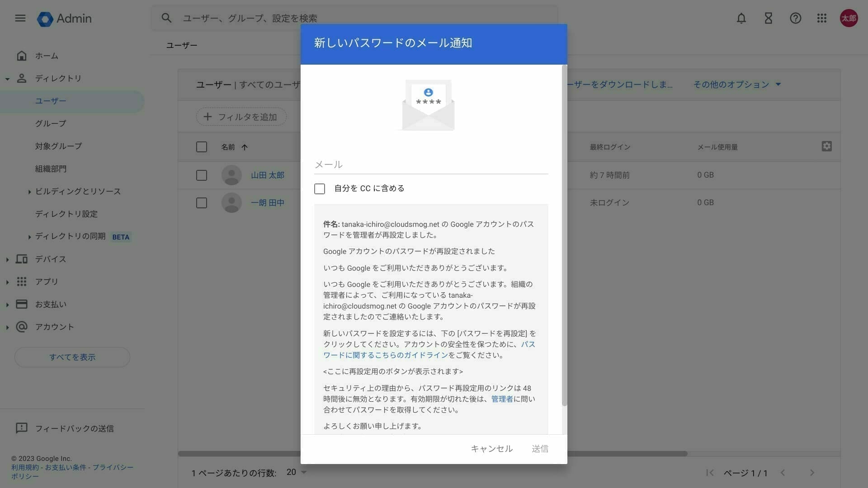
Task: Open the help question mark icon
Action: 796,18
